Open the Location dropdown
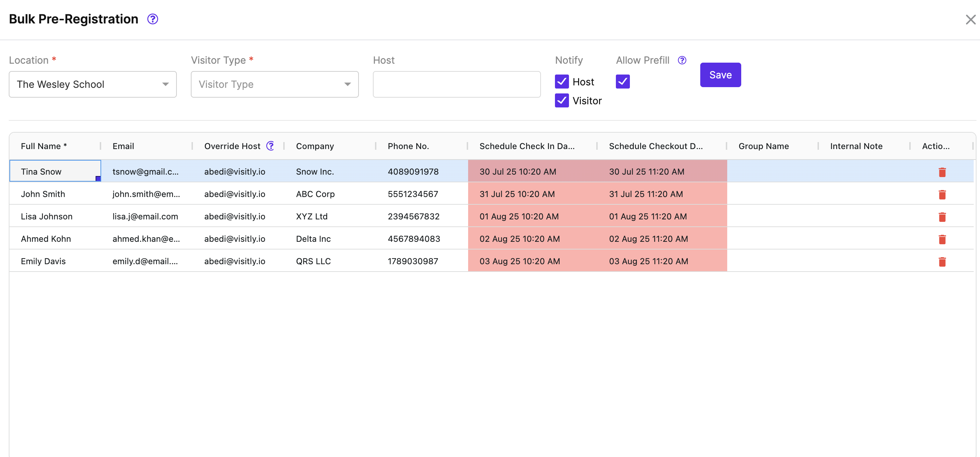 pyautogui.click(x=92, y=84)
